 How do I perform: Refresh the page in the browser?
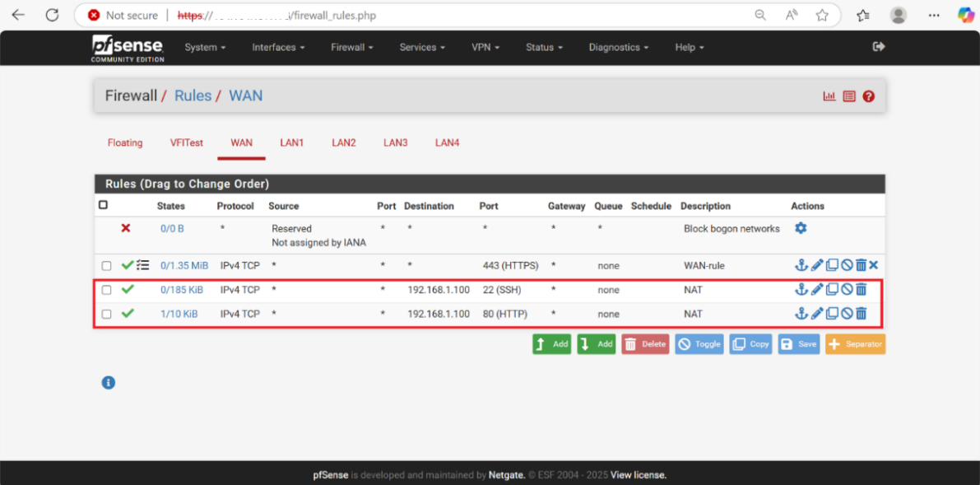53,15
